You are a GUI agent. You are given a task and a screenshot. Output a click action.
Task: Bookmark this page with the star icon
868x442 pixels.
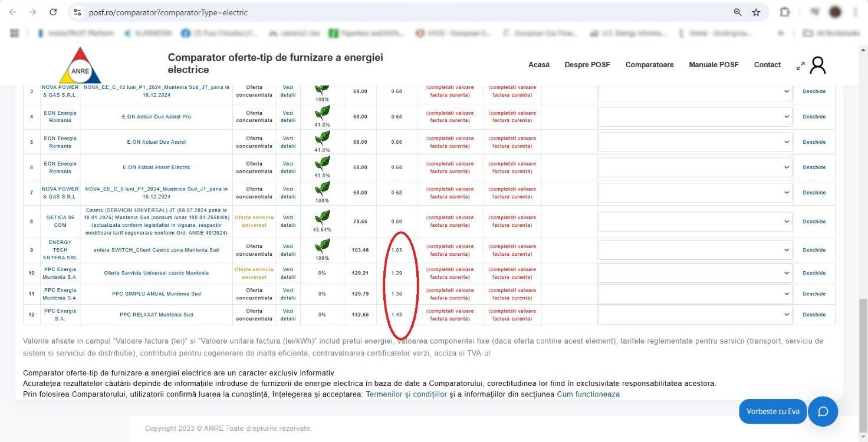pos(756,12)
